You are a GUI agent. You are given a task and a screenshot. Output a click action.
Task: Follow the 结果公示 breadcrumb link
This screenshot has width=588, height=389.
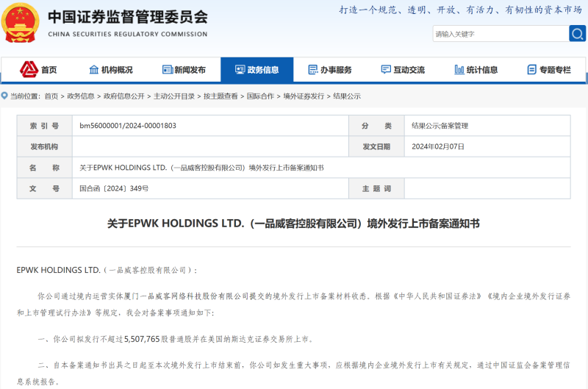point(347,96)
